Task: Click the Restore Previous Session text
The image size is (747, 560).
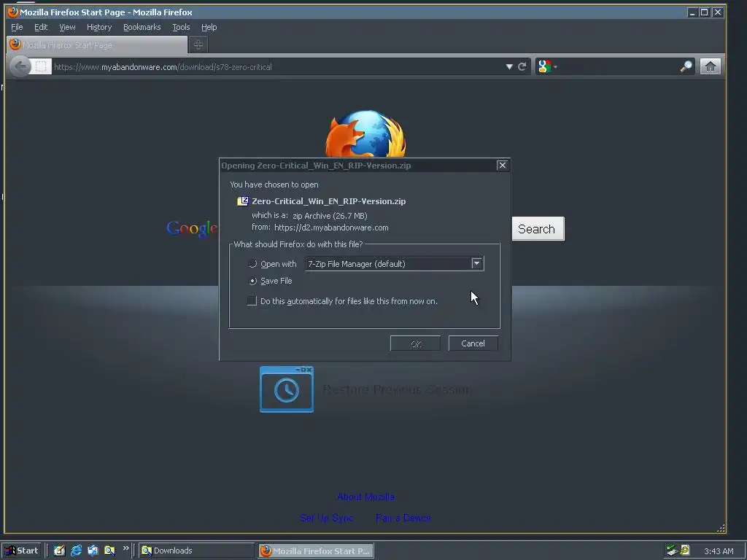Action: click(398, 389)
